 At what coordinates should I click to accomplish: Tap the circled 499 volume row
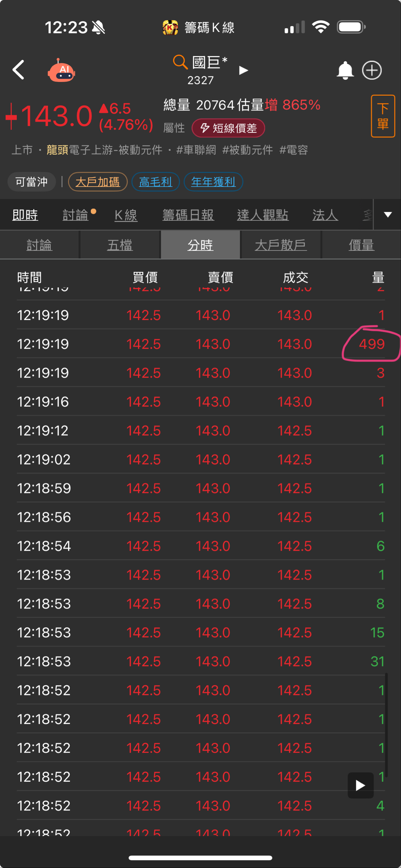click(201, 344)
